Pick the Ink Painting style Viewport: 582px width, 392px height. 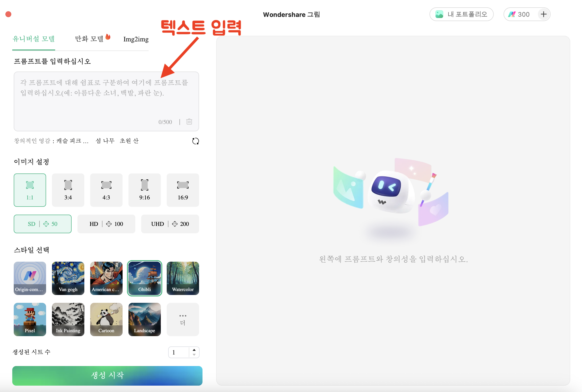click(68, 319)
